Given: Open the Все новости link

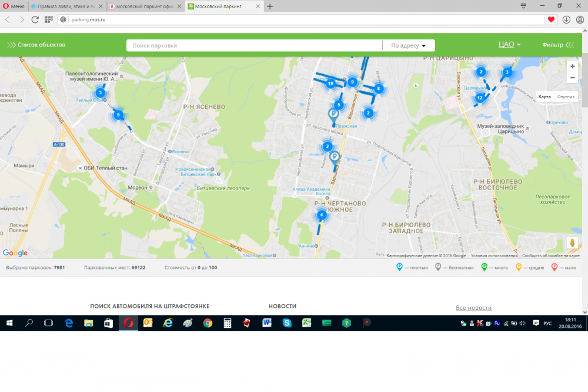Looking at the screenshot, I should point(473,308).
